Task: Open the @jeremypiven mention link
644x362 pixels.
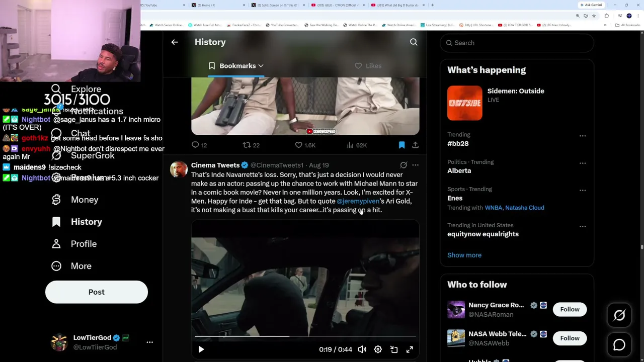Action: coord(358,201)
